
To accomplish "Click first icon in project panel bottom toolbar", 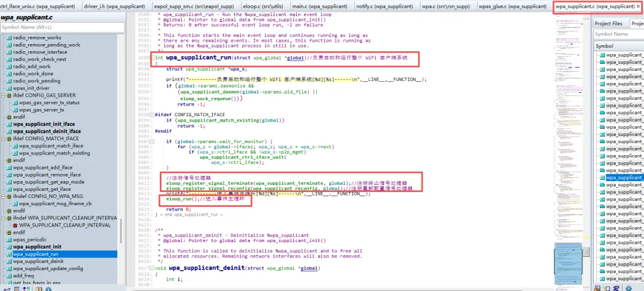I will (597, 289).
